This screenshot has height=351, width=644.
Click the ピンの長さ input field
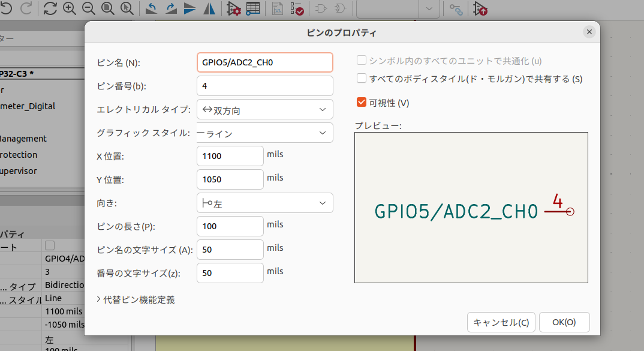(230, 226)
